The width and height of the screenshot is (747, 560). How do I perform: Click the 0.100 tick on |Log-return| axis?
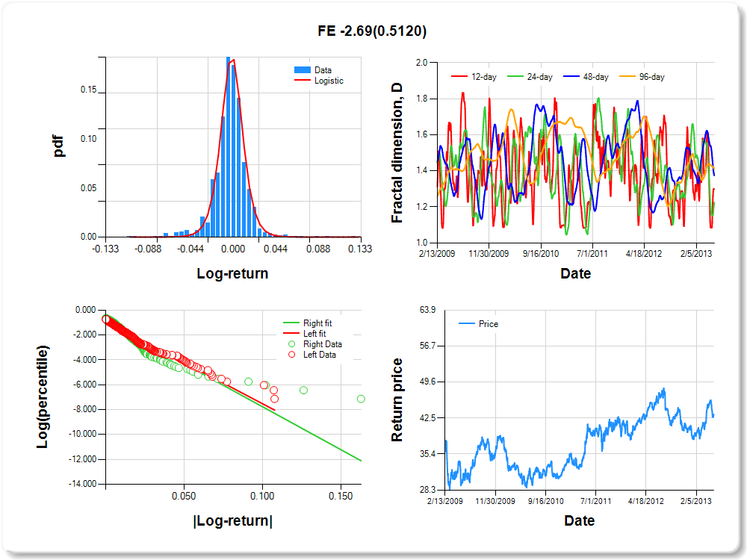pos(262,497)
